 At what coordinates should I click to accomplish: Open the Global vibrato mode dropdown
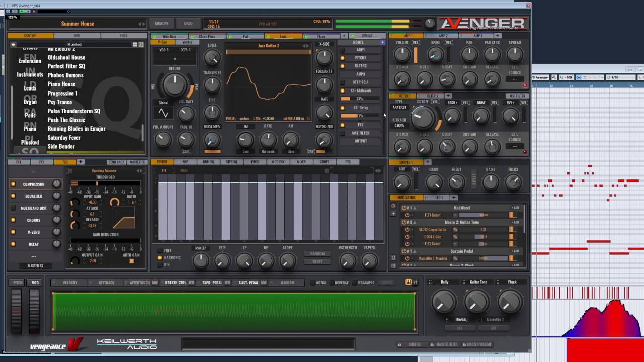pyautogui.click(x=163, y=103)
